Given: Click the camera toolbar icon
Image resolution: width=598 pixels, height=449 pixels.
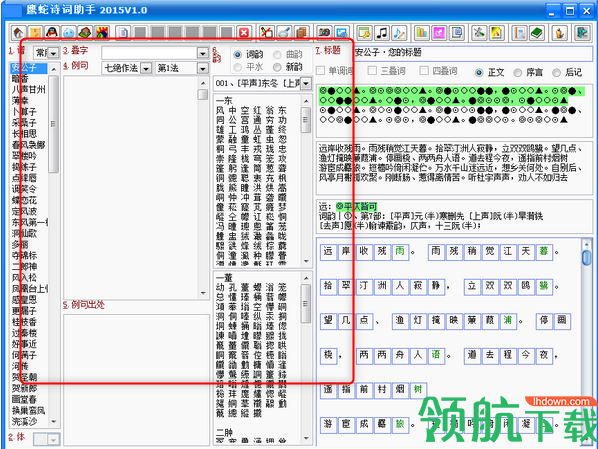Looking at the screenshot, I should 325,32.
